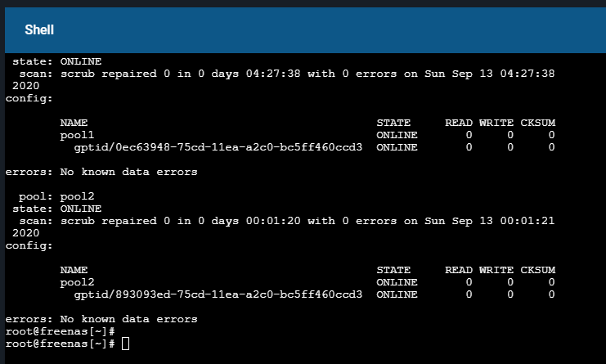Click the 'config:' label above the pool2 table
This screenshot has height=364, width=606.
point(29,245)
